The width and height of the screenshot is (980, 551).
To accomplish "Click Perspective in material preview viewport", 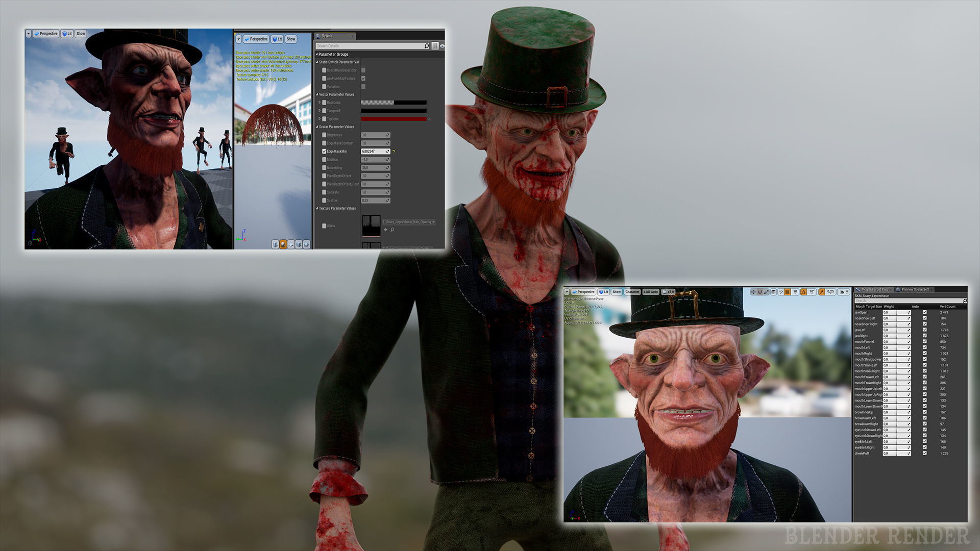I will pyautogui.click(x=256, y=39).
